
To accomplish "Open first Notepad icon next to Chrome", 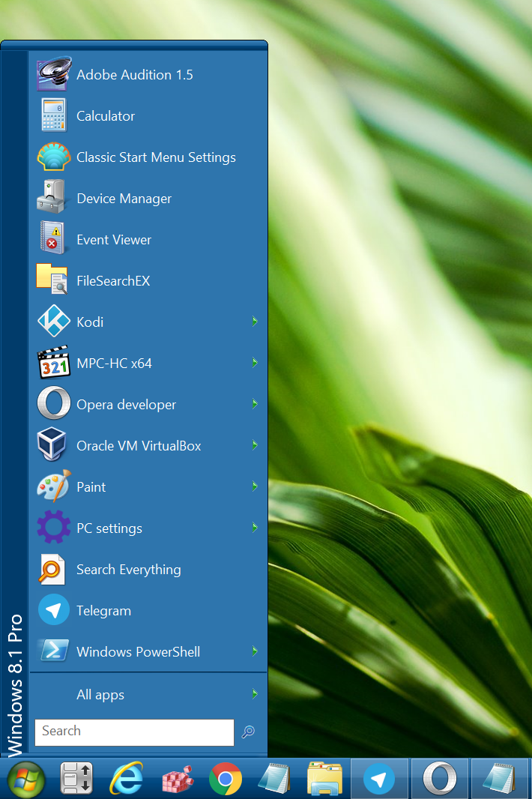I will [275, 779].
